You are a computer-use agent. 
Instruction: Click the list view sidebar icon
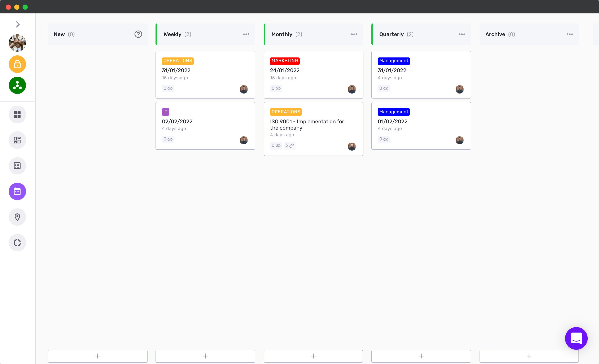[x=17, y=166]
